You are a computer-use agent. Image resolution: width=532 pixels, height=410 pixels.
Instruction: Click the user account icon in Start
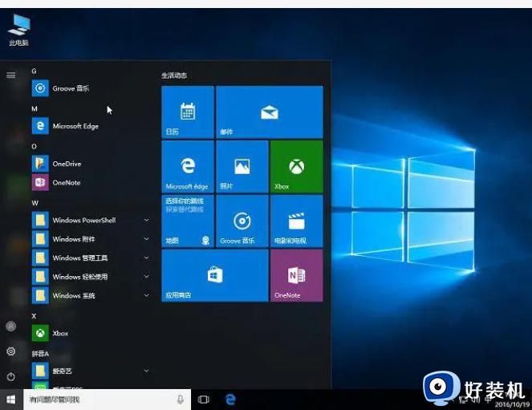11,327
